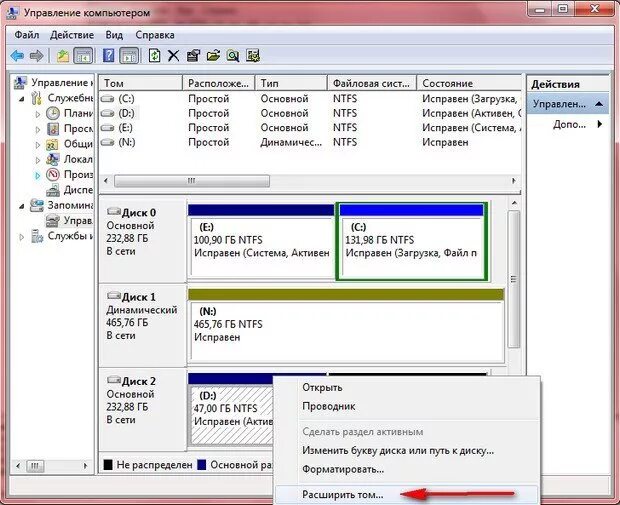Select the Диспетчер устройств tree item
Viewport: 620px width, 505px height.
click(x=70, y=190)
